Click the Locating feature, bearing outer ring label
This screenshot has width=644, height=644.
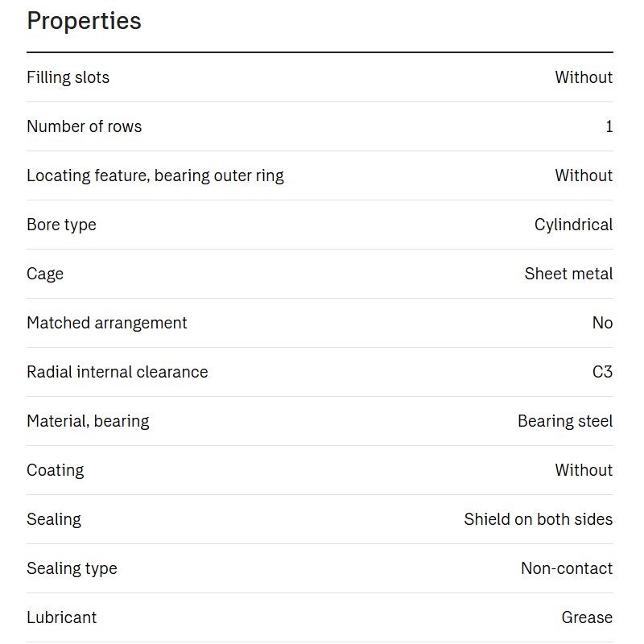pyautogui.click(x=155, y=175)
